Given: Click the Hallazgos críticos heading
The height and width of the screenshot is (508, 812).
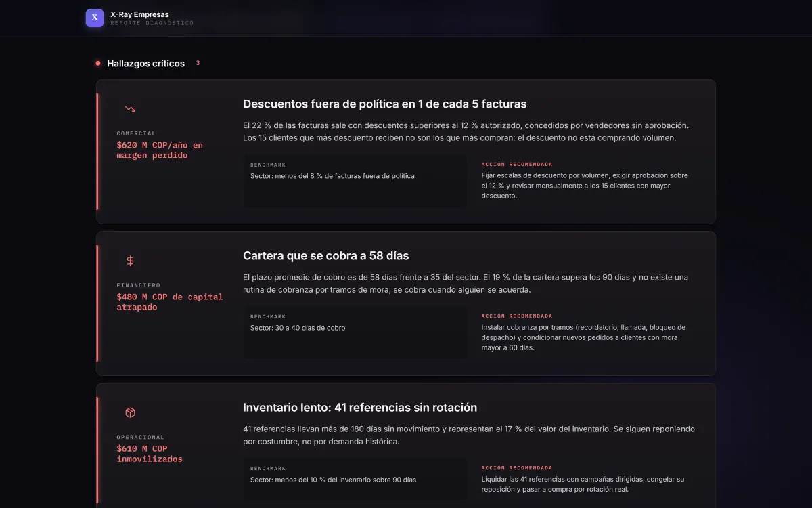Looking at the screenshot, I should tap(145, 63).
